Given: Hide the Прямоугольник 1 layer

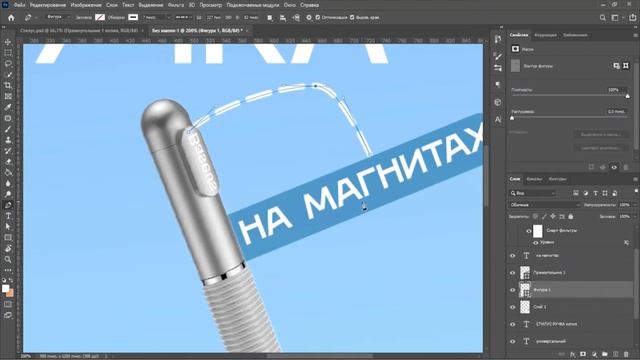Looking at the screenshot, I should [x=513, y=273].
